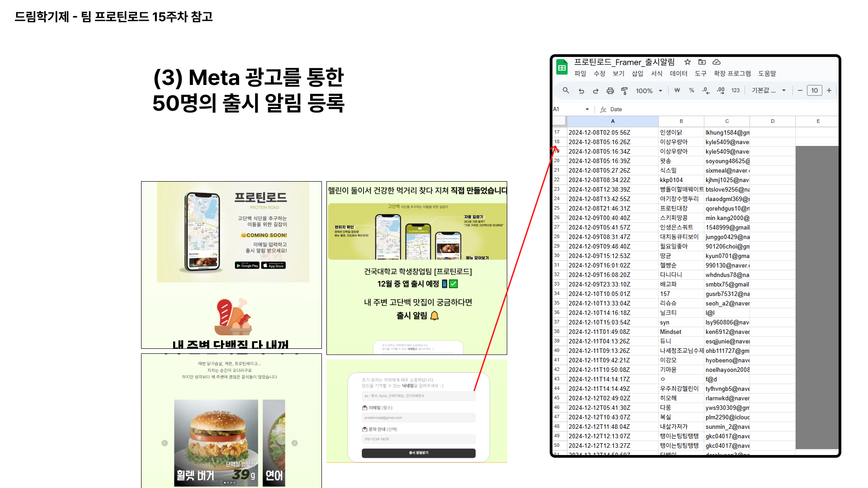Click cell containing 내살가져가

coord(681,427)
